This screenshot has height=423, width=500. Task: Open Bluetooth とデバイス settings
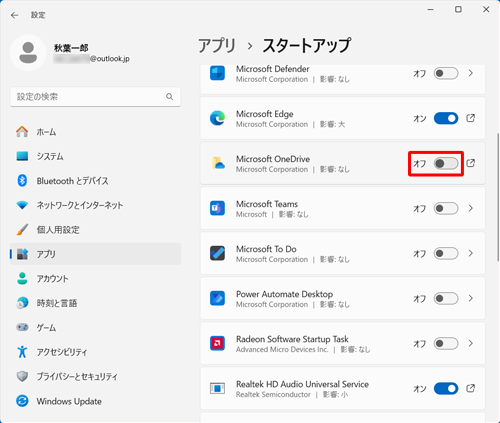click(95, 181)
